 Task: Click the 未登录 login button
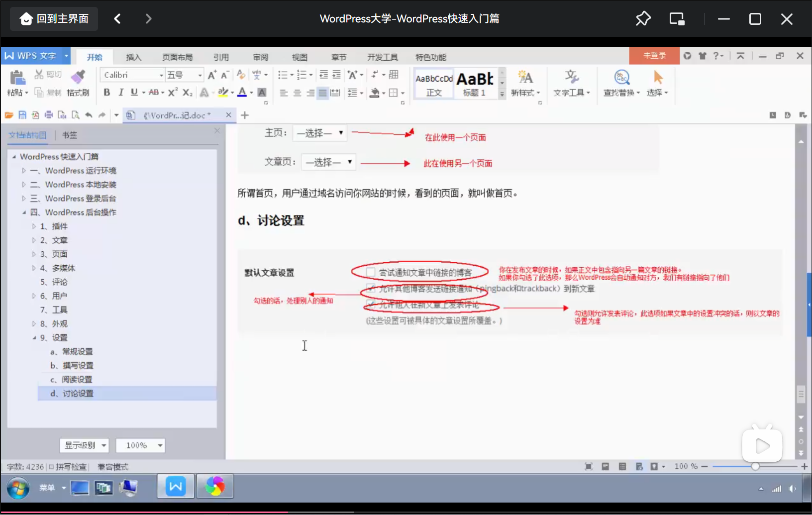point(654,56)
